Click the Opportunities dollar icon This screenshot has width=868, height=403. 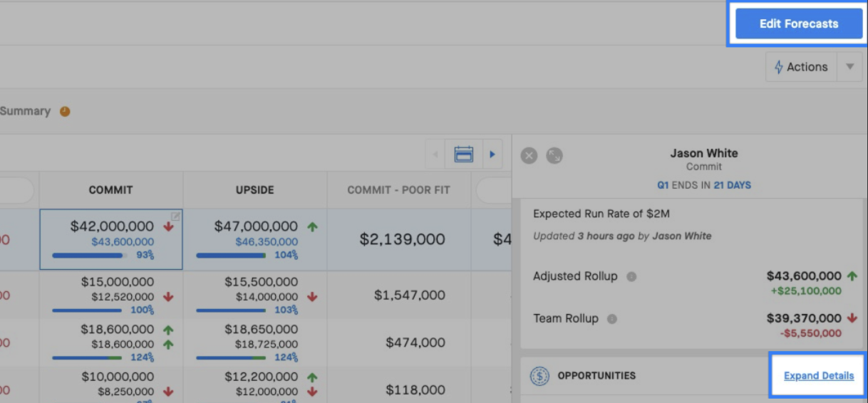540,375
